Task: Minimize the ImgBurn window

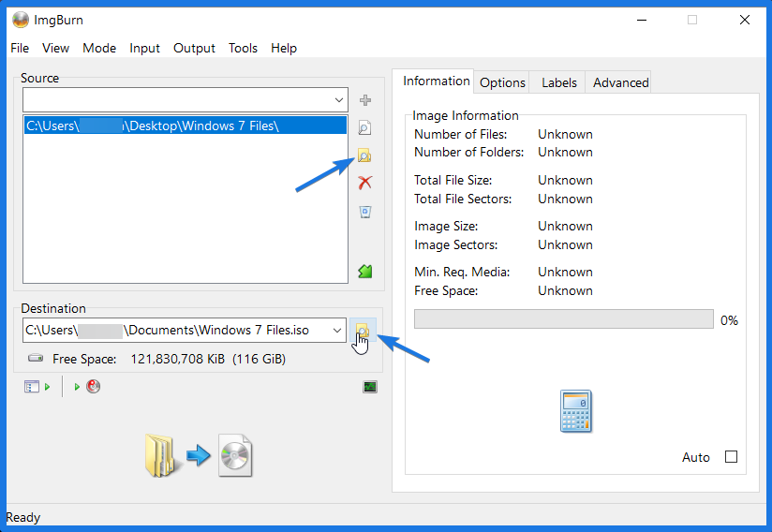Action: pos(642,20)
